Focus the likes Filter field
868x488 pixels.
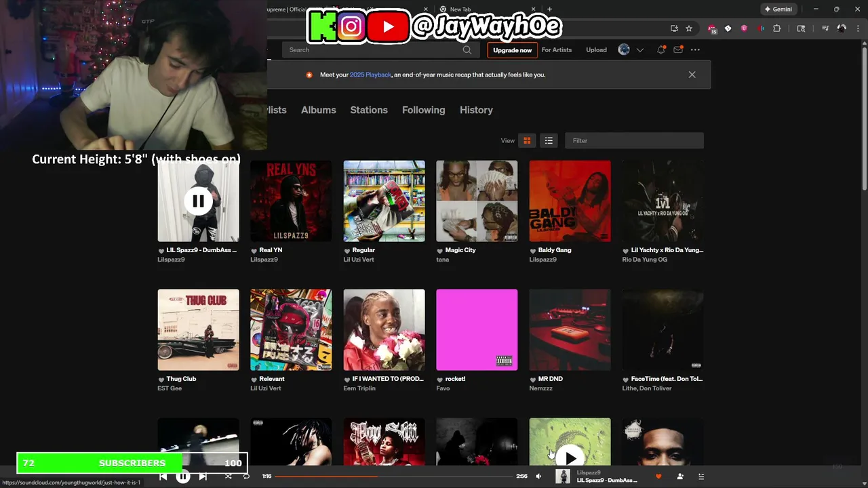634,140
